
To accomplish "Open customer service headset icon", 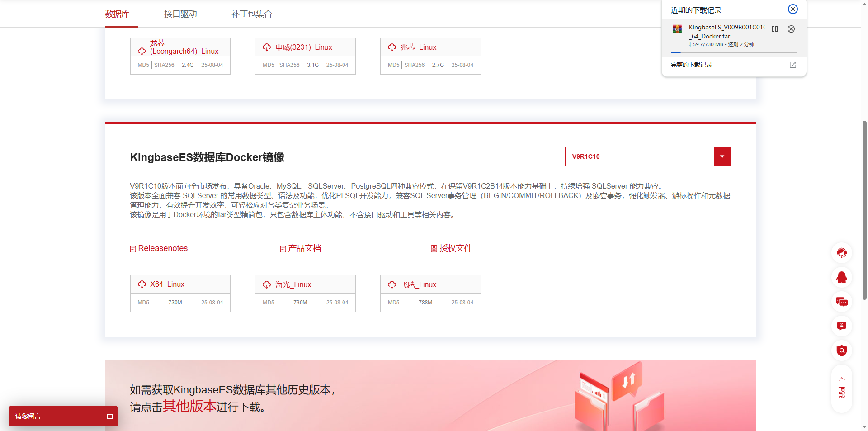I will [842, 253].
